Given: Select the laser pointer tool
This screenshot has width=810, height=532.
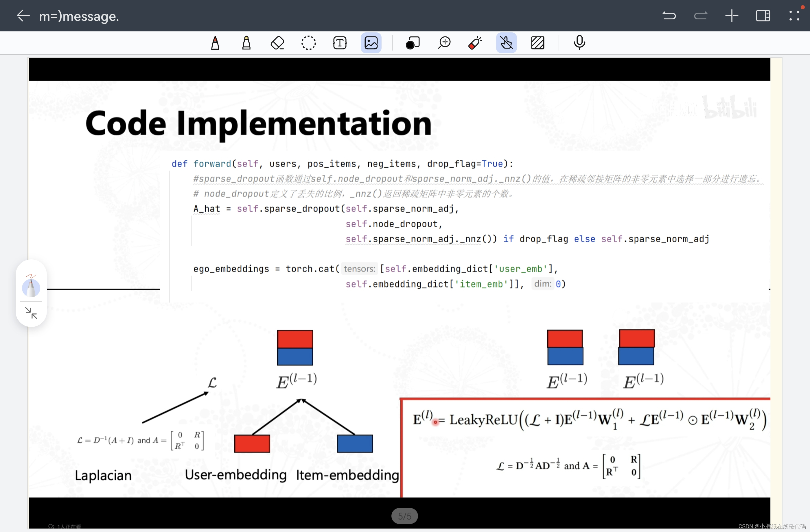Looking at the screenshot, I should point(475,43).
